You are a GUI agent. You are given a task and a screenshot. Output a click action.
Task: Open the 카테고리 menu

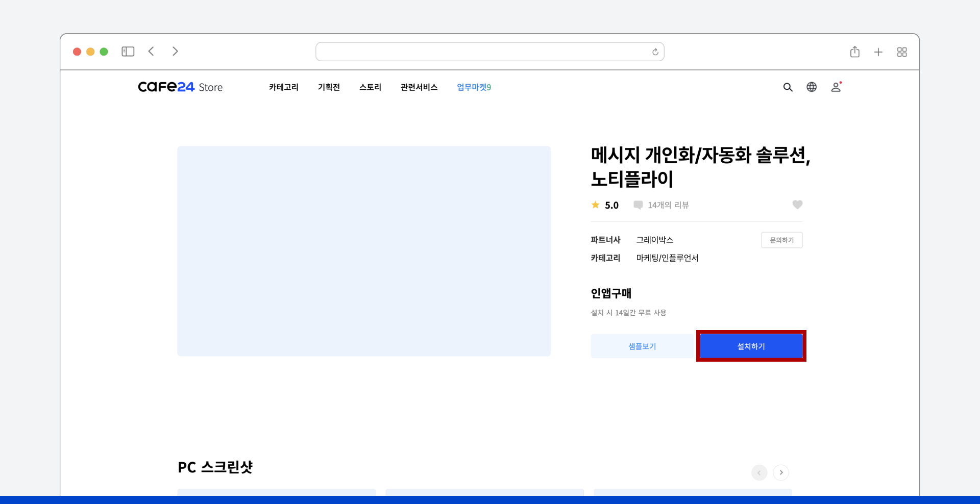[284, 87]
